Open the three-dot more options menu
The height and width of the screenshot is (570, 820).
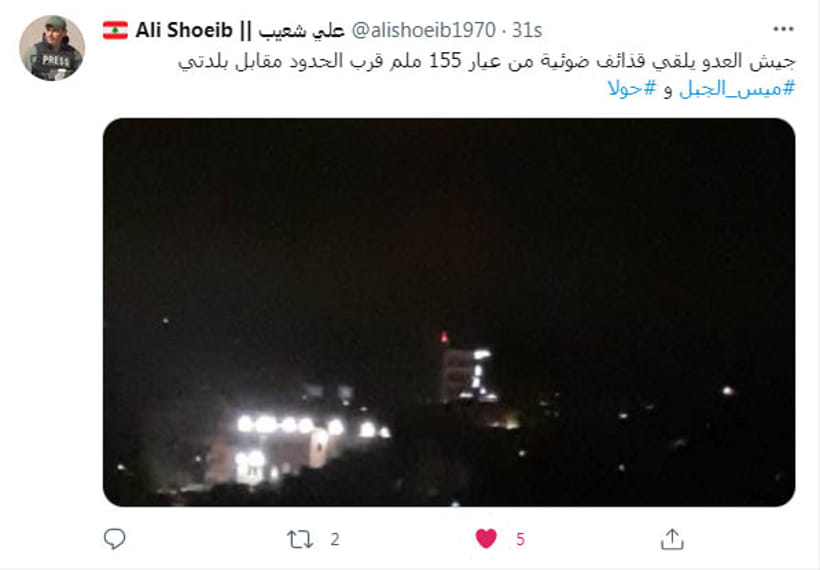coord(783,29)
